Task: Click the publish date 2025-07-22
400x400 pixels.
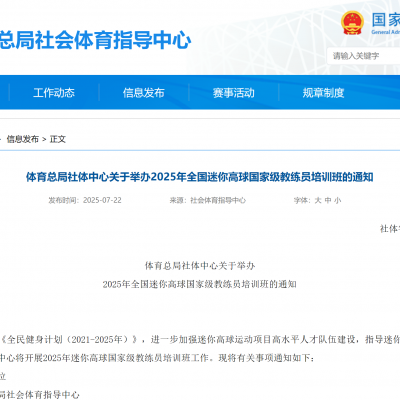Action: pos(102,200)
